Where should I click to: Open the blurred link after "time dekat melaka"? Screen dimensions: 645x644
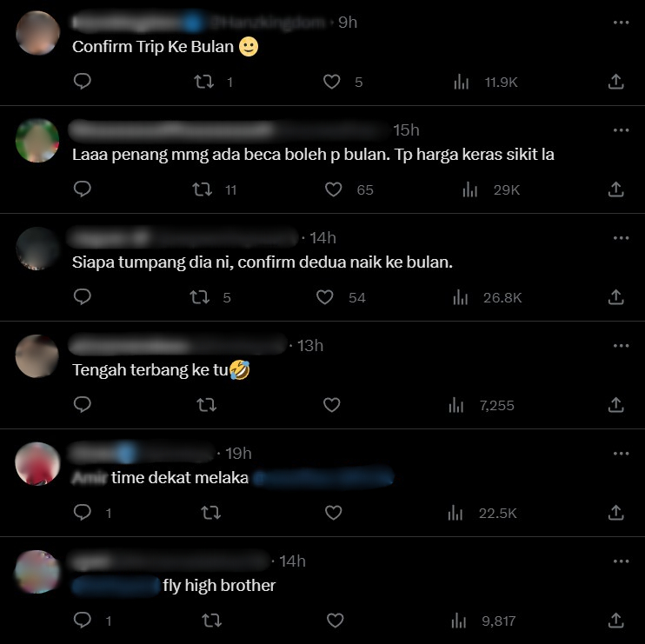[x=322, y=478]
